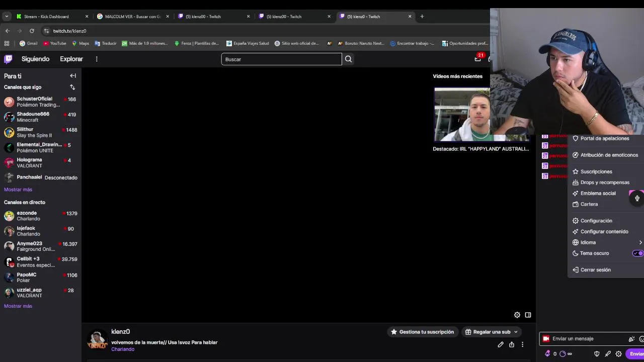Viewport: 644px width, 362px height.
Task: Click Explorar in Twitch navigation
Action: coord(71,59)
